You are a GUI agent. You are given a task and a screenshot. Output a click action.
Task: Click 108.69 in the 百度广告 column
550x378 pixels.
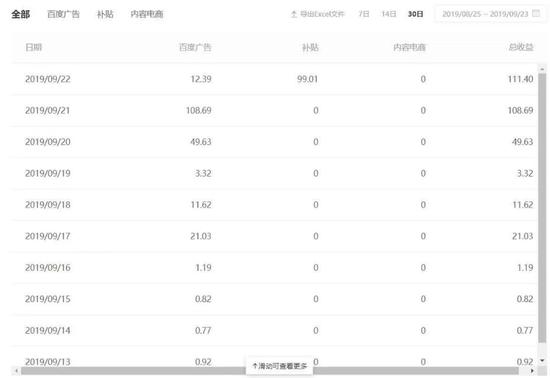click(x=199, y=110)
